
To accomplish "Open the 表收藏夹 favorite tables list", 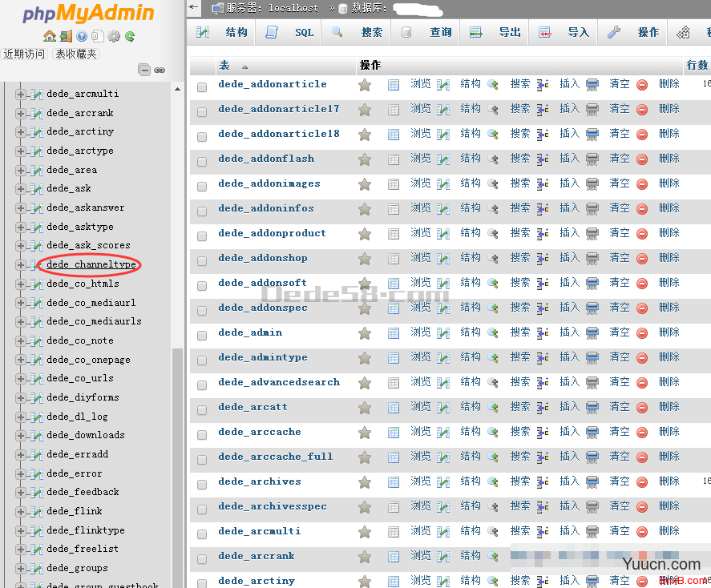I will point(75,54).
